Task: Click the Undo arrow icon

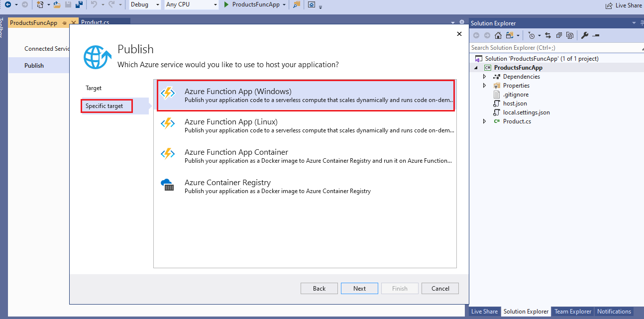Action: [94, 5]
